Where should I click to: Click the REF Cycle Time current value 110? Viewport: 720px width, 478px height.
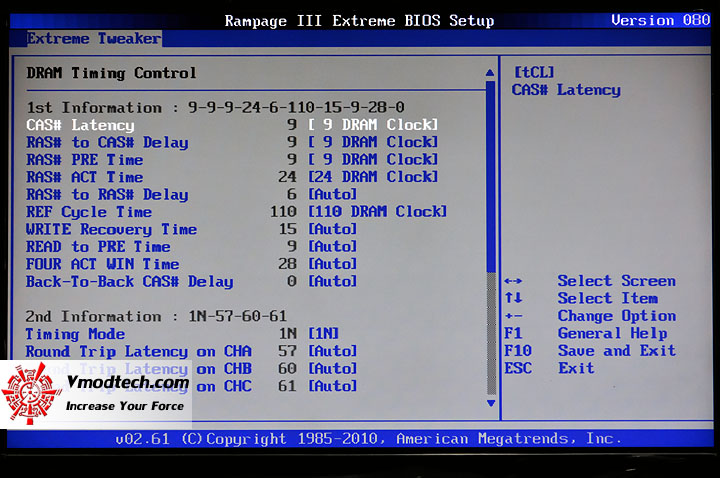[283, 212]
